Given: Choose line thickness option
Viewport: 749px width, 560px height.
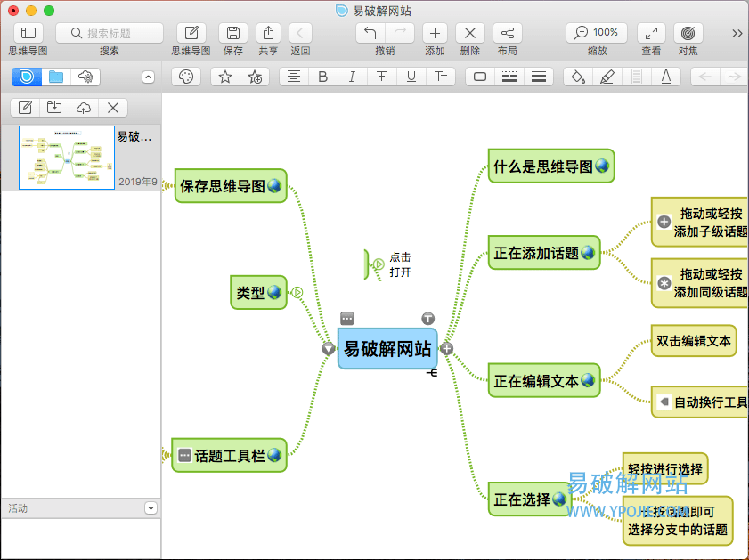Looking at the screenshot, I should (538, 77).
